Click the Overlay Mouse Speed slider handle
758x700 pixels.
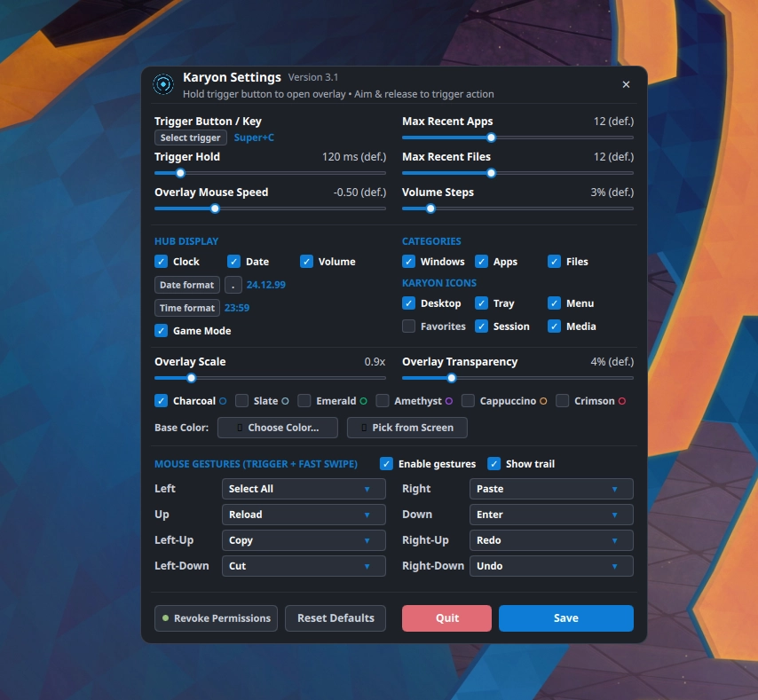(215, 208)
